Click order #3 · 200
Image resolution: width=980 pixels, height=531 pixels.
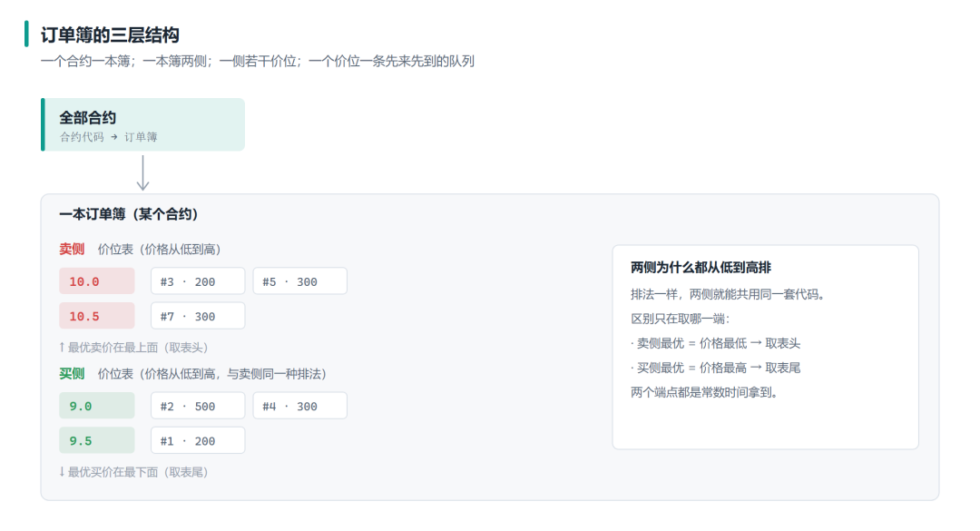click(198, 280)
